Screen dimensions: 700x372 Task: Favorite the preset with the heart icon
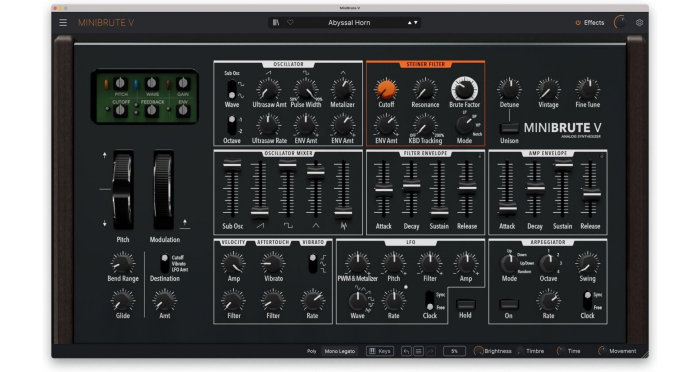(290, 22)
